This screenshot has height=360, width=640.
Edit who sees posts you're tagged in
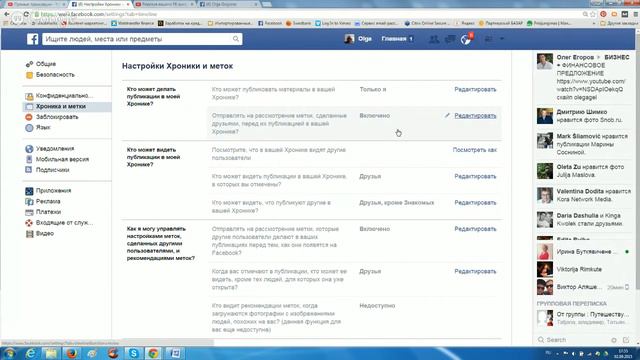pyautogui.click(x=475, y=177)
